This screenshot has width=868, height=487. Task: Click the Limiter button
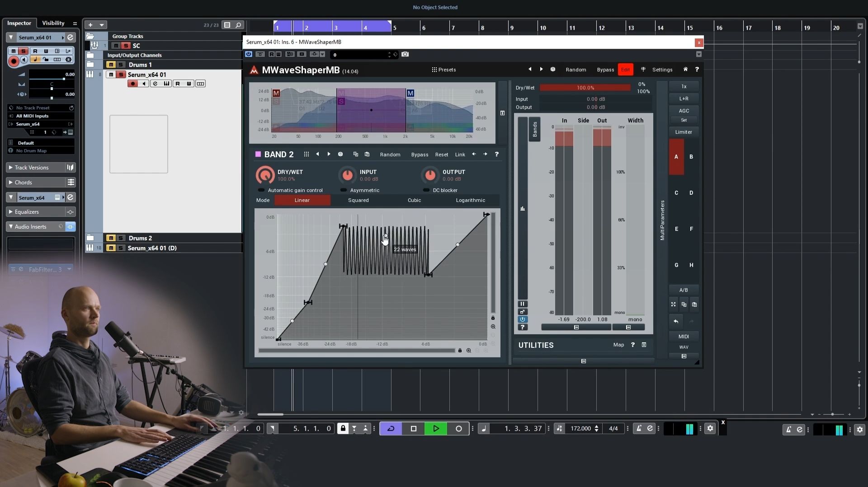684,132
